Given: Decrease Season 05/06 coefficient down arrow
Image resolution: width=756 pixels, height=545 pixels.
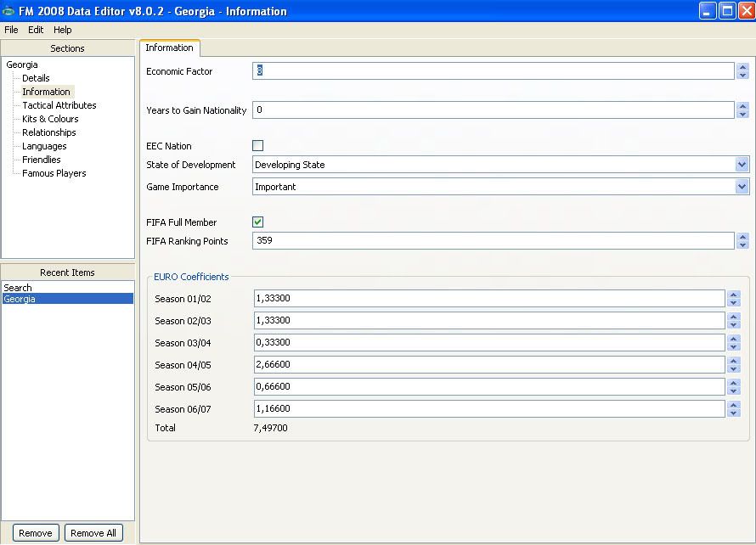Looking at the screenshot, I should pyautogui.click(x=733, y=390).
